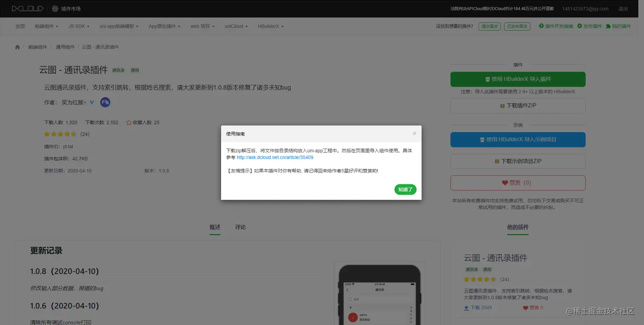644x325 pixels.
Task: Click the account email 1481423573@qq.com
Action: (x=586, y=9)
